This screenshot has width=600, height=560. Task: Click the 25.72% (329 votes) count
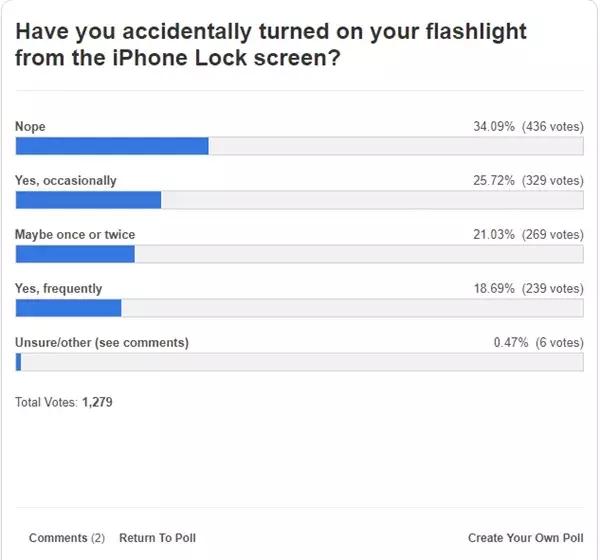pyautogui.click(x=527, y=181)
